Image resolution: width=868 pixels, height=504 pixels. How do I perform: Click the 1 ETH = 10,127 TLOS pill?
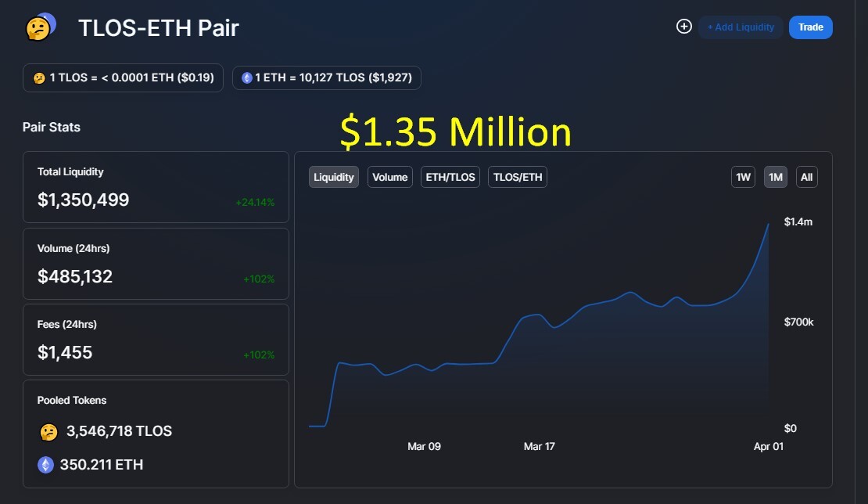point(327,78)
